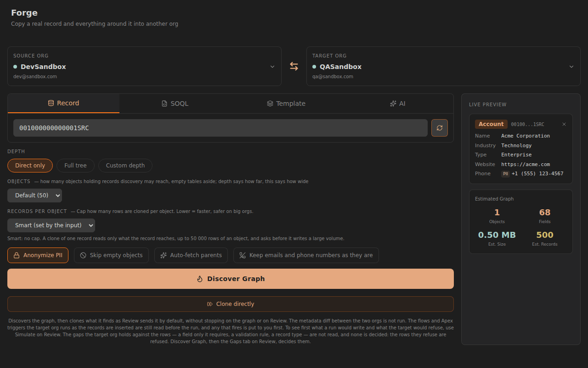Image resolution: width=588 pixels, height=368 pixels.
Task: Click the truncated ID 00100...1SRC
Action: (528, 125)
